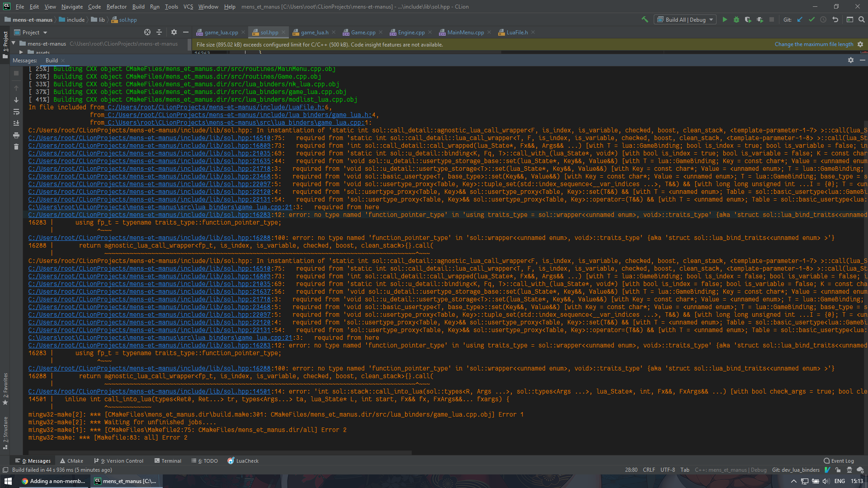The image size is (868, 488).
Task: Open the Build All | Debug configuration dropdown
Action: [685, 20]
